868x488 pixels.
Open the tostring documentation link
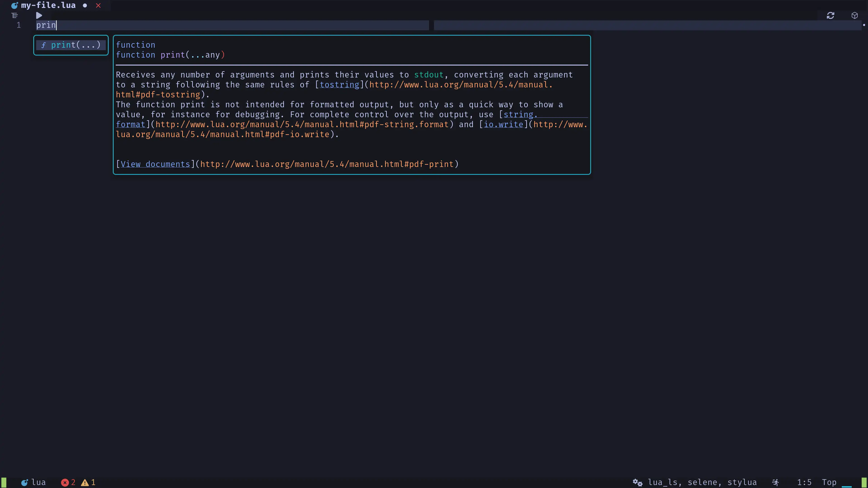[x=339, y=85]
